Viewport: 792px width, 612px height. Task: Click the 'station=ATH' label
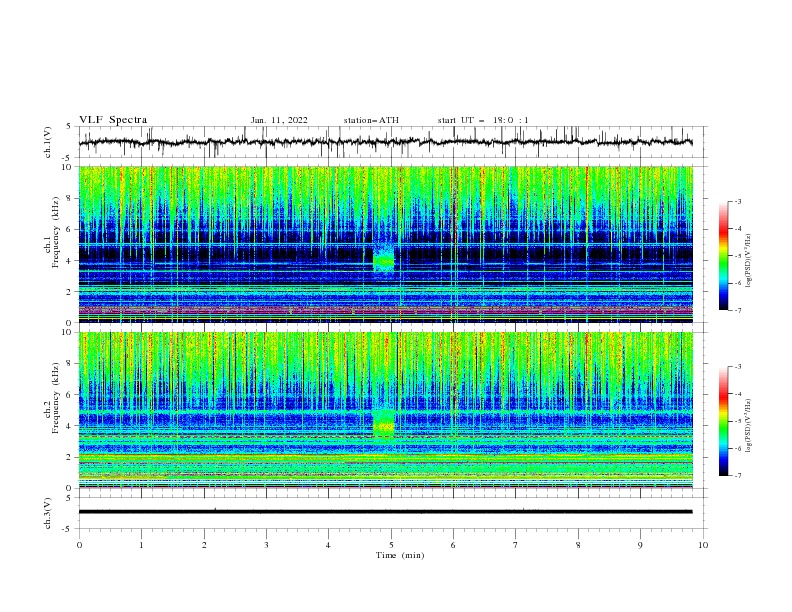click(x=371, y=120)
